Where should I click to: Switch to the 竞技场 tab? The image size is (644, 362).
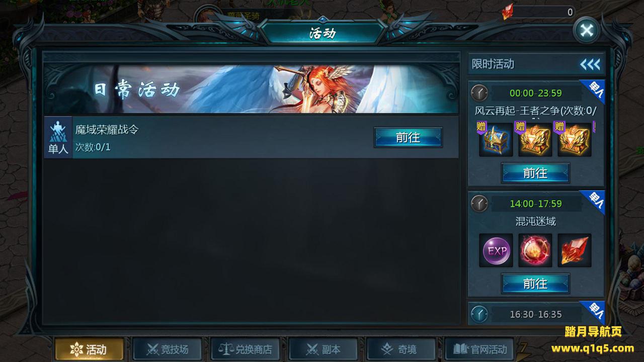(x=167, y=349)
